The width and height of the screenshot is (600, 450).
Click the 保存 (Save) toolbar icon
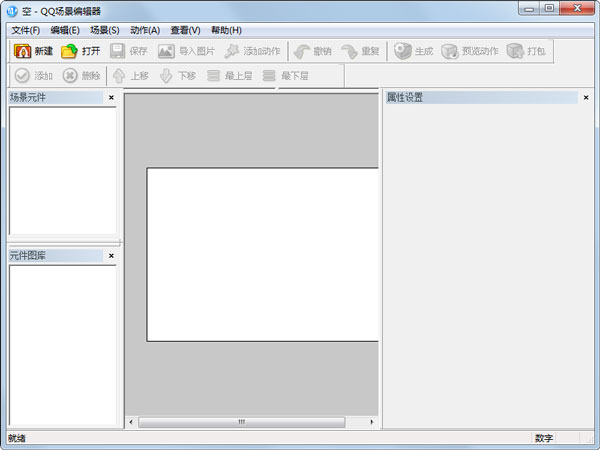[118, 51]
